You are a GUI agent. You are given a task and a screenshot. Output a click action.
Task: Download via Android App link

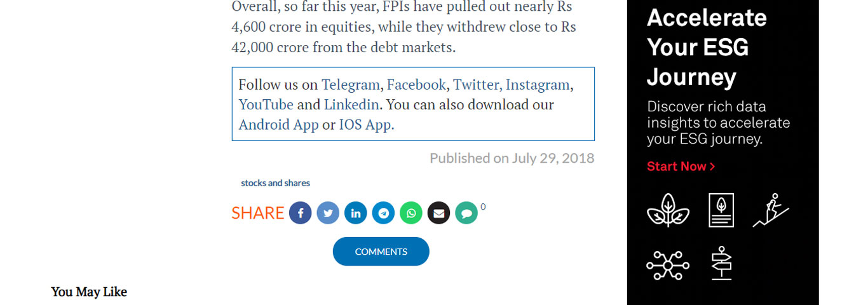pos(278,125)
